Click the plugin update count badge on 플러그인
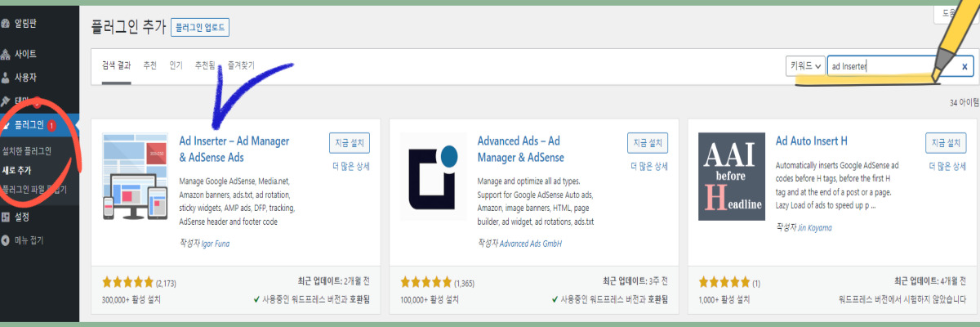 [x=51, y=126]
